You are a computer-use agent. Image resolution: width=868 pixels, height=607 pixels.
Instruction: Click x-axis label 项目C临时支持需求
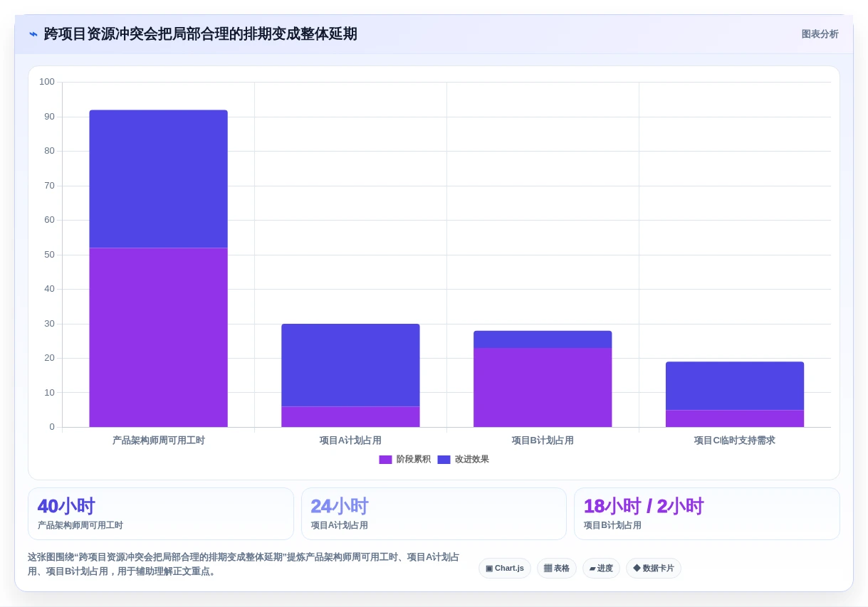pyautogui.click(x=735, y=440)
